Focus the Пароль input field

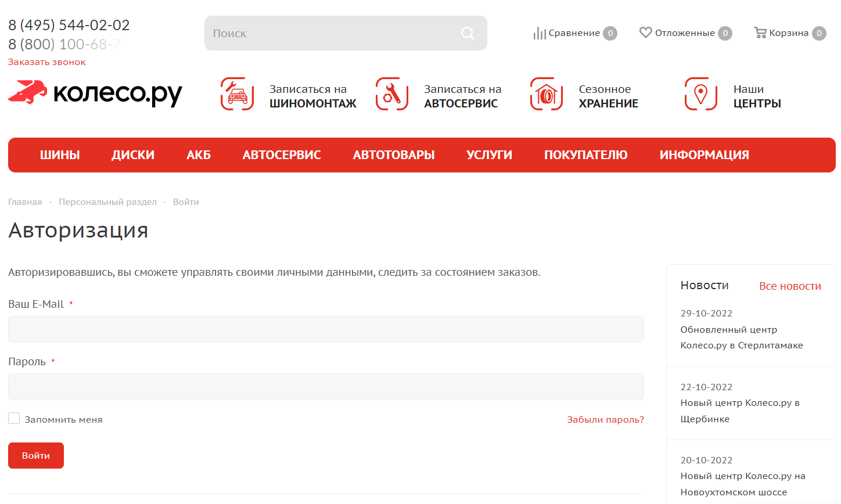[x=326, y=387]
